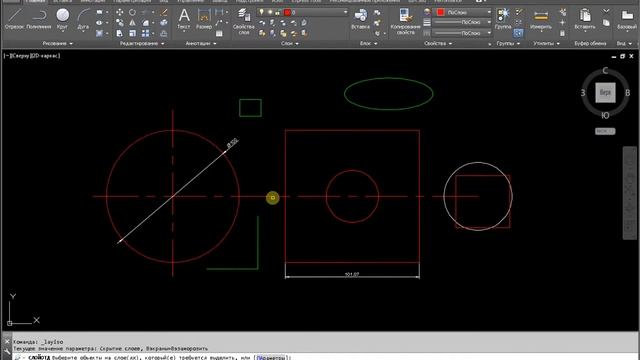Expand the Свойства panel
Image resolution: width=640 pixels, height=360 pixels.
click(x=438, y=43)
